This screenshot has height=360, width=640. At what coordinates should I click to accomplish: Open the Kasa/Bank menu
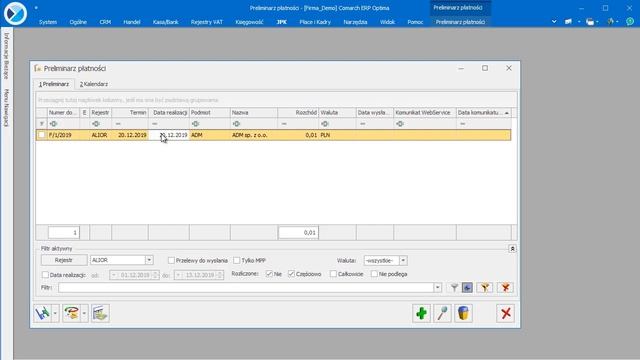pyautogui.click(x=165, y=22)
